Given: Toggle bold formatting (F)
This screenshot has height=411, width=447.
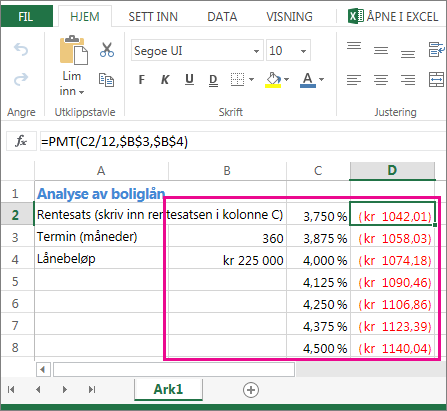Looking at the screenshot, I should point(142,80).
